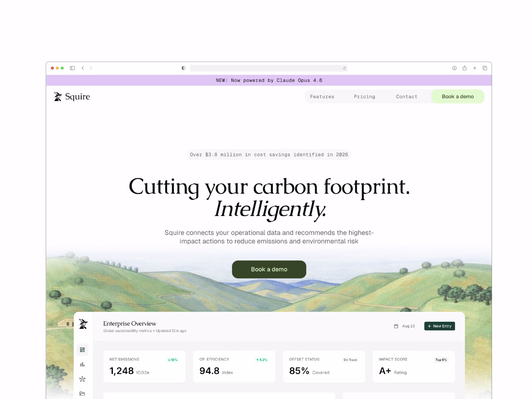Click the browser address bar field

tap(266, 68)
